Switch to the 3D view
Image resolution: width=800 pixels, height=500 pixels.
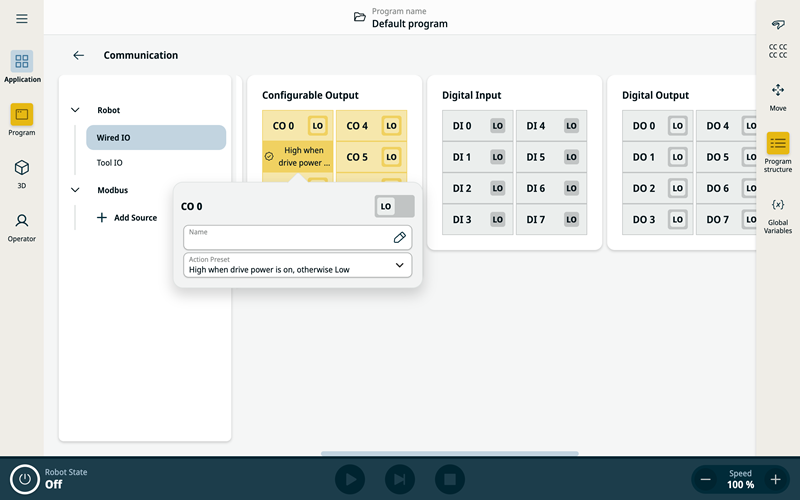(x=22, y=173)
